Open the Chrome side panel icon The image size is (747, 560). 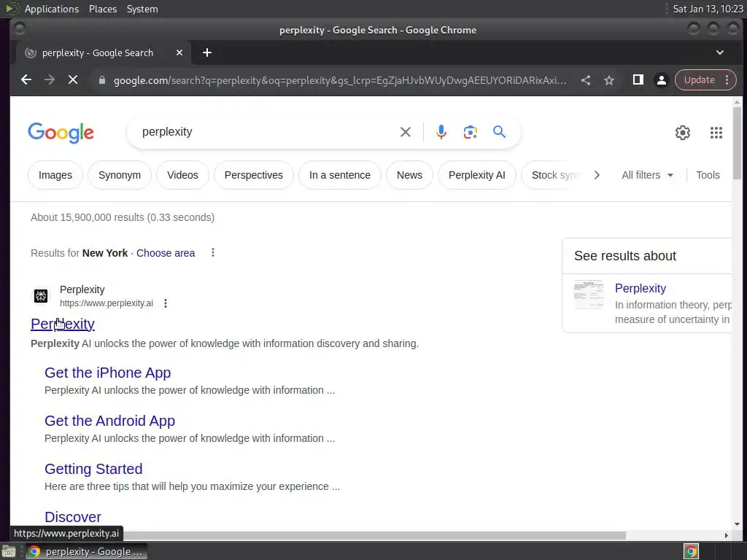pyautogui.click(x=638, y=80)
